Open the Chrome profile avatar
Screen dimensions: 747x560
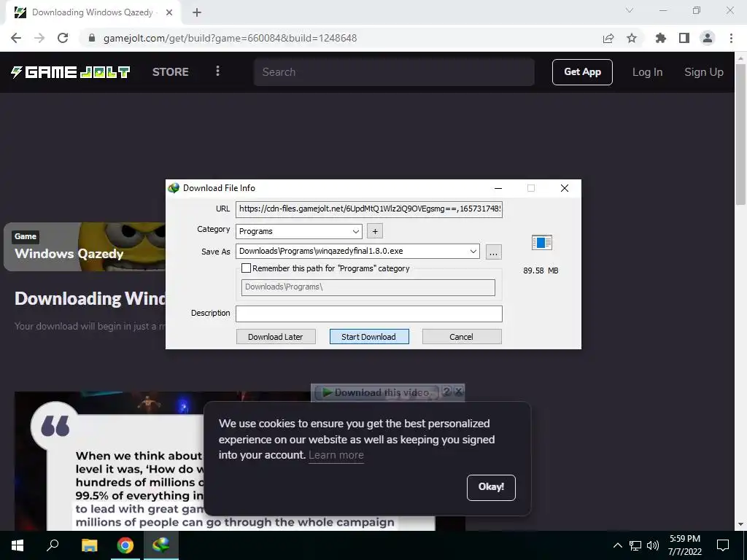point(708,38)
